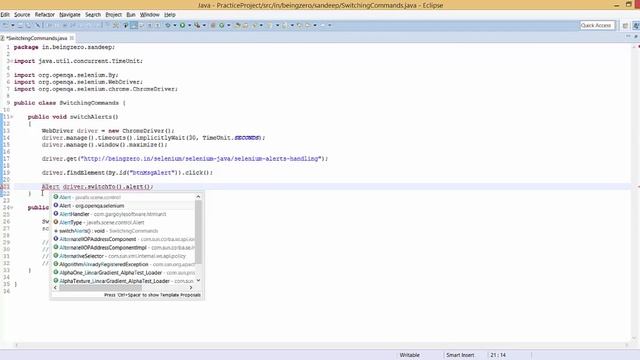Image resolution: width=640 pixels, height=360 pixels.
Task: Choose AlgorithmAlreadyRegisteredException proposal
Action: click(123, 264)
